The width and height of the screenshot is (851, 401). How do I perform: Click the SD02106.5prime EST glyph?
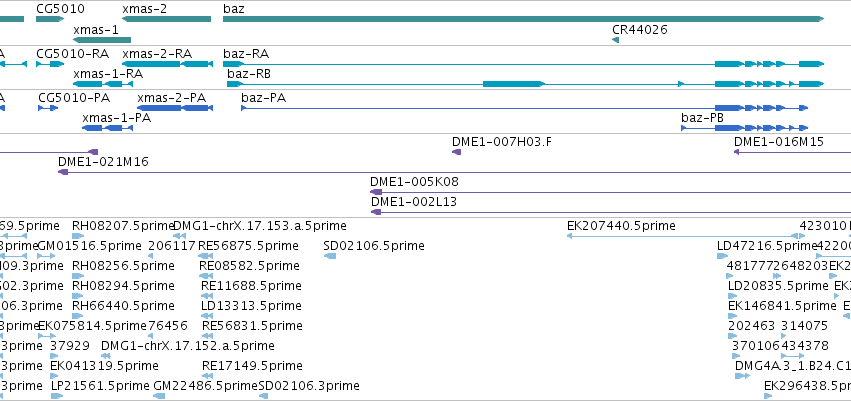click(329, 256)
